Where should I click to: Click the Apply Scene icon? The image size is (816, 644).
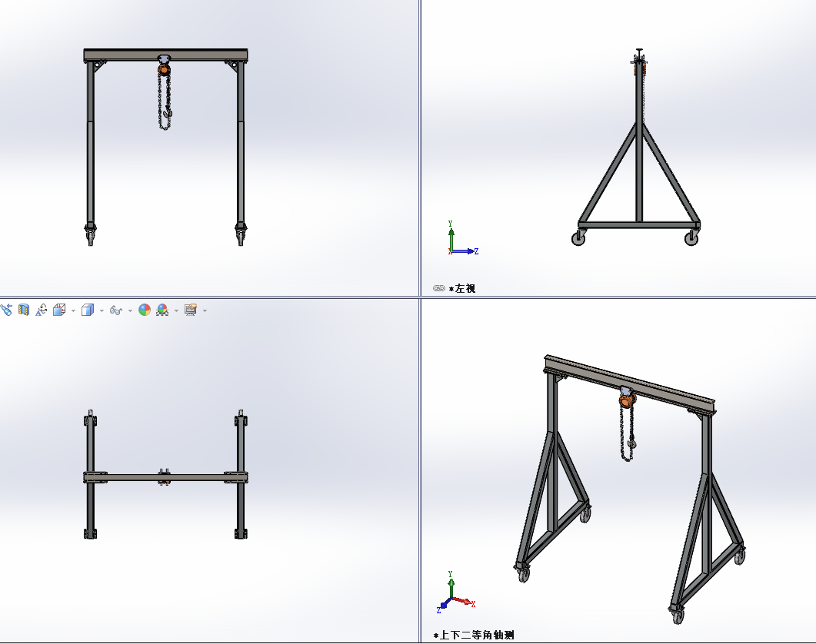click(162, 310)
